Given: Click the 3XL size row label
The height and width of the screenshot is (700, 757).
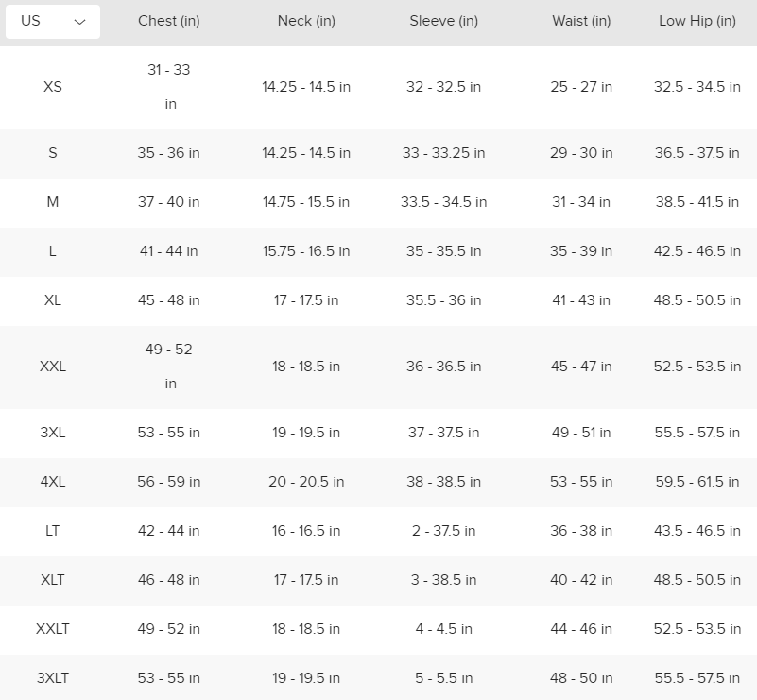Looking at the screenshot, I should [x=53, y=433].
